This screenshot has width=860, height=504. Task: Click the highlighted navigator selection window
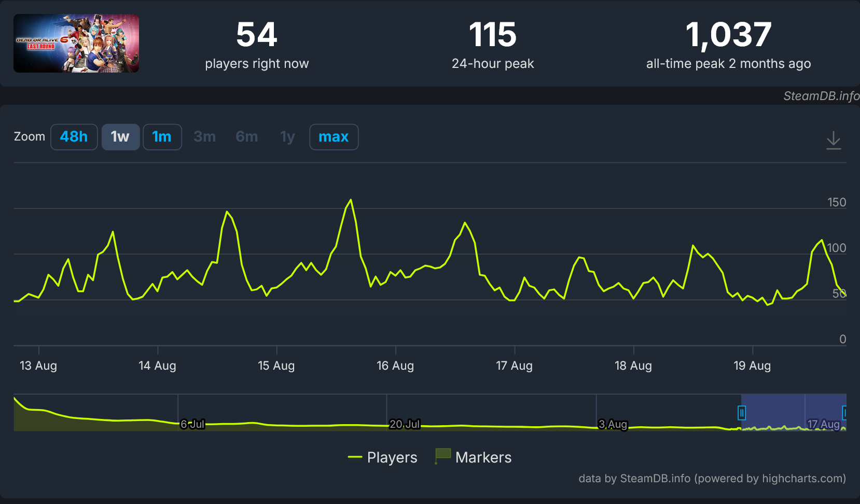794,413
